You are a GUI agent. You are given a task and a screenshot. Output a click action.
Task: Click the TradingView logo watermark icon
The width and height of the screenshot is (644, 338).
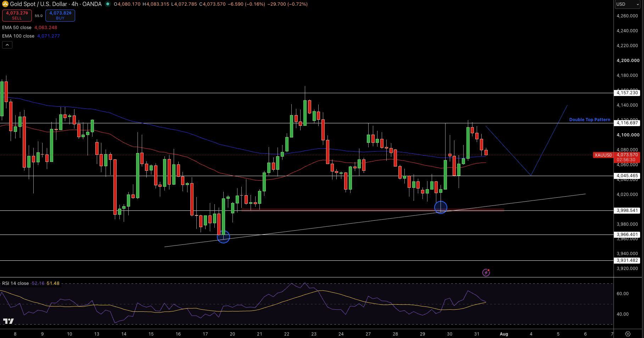click(x=9, y=321)
